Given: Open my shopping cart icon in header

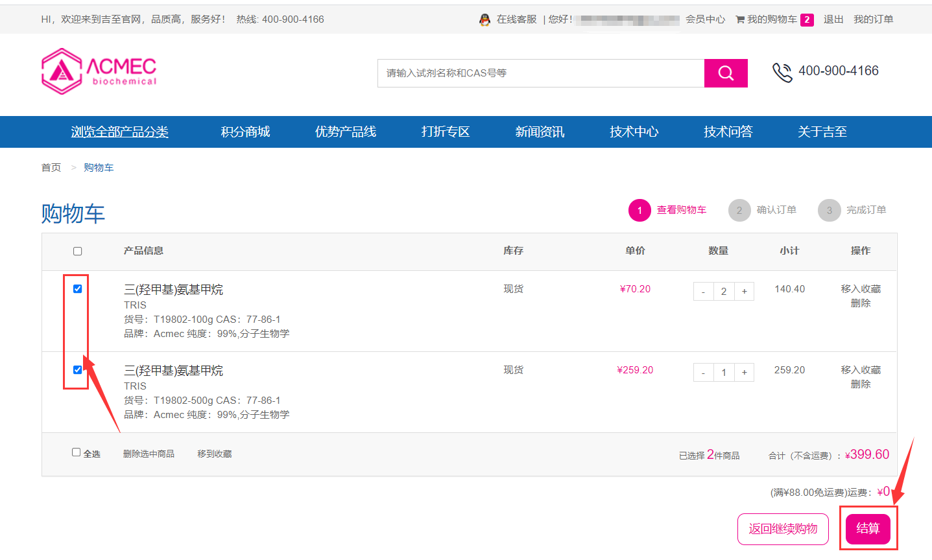Looking at the screenshot, I should click(x=740, y=19).
